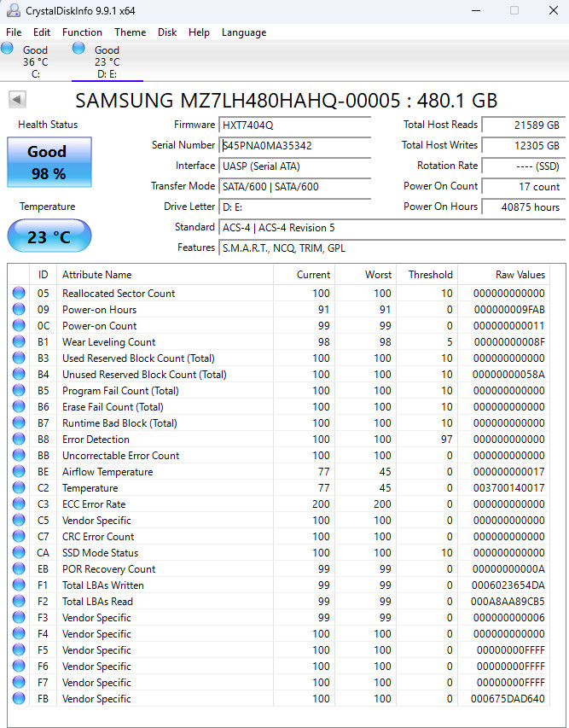Image resolution: width=569 pixels, height=728 pixels.
Task: Open the Function menu
Action: tap(82, 32)
